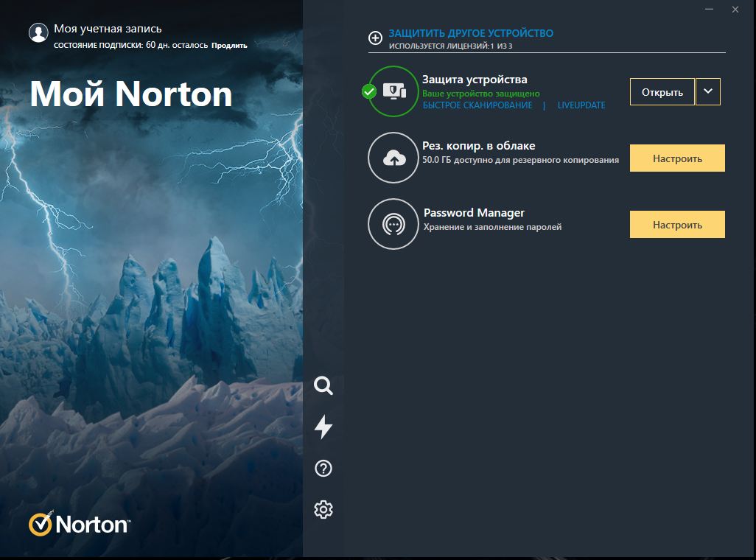Open the search magnifier icon

(x=323, y=385)
